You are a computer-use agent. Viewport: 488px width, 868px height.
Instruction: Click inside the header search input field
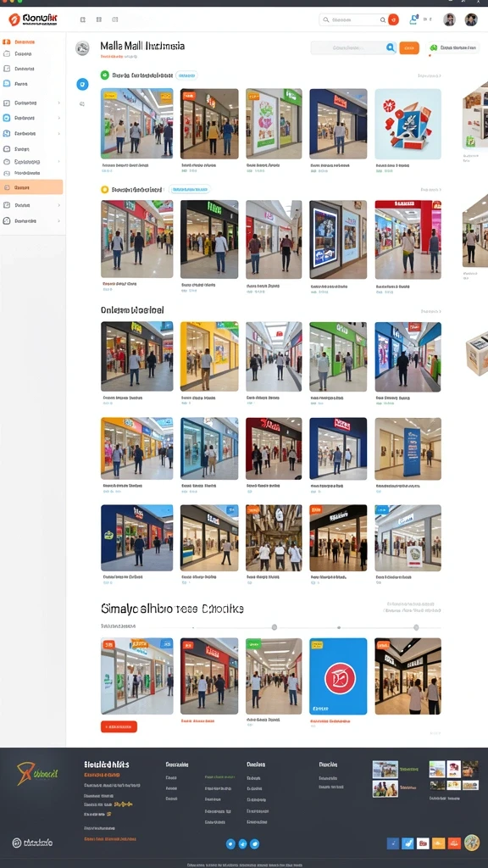(353, 20)
